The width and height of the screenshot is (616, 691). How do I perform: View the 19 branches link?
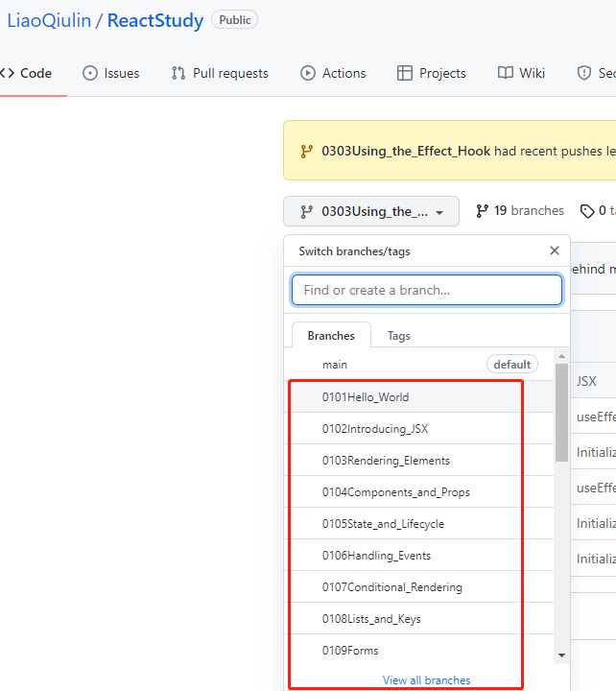520,210
